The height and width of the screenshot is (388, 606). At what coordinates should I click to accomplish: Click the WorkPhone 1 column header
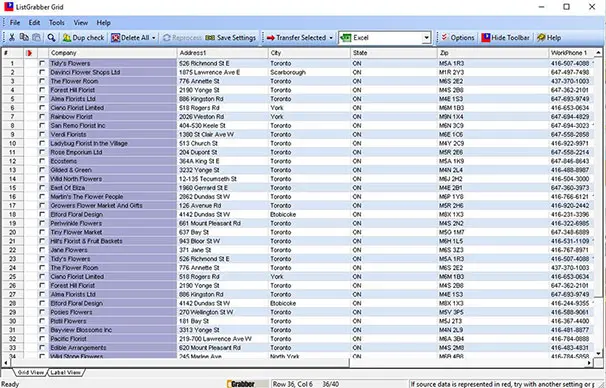click(571, 53)
